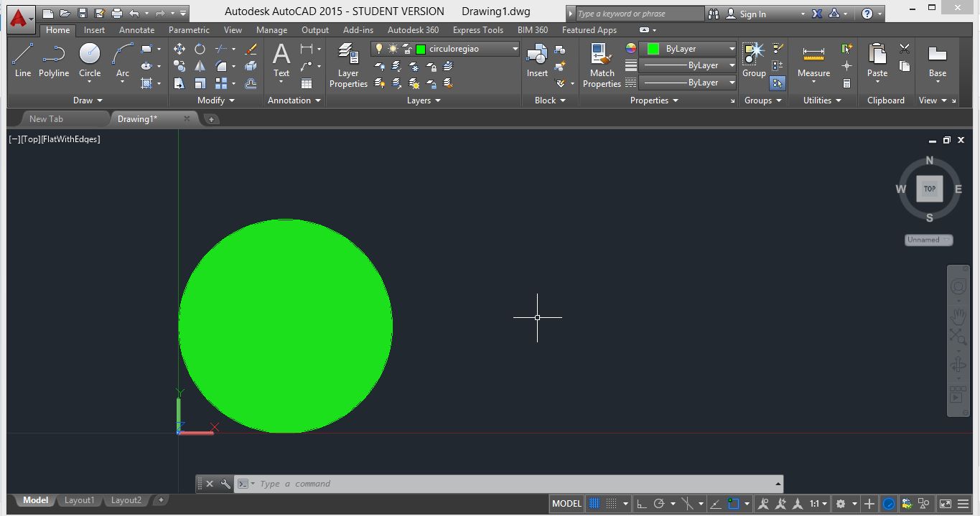Image resolution: width=980 pixels, height=516 pixels.
Task: Click the Insert block icon
Action: [x=537, y=60]
